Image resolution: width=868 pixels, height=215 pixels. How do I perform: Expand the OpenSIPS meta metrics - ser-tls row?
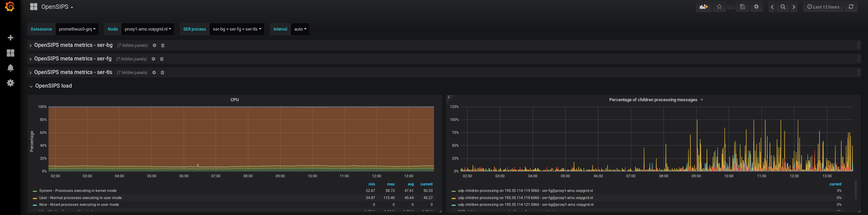73,72
